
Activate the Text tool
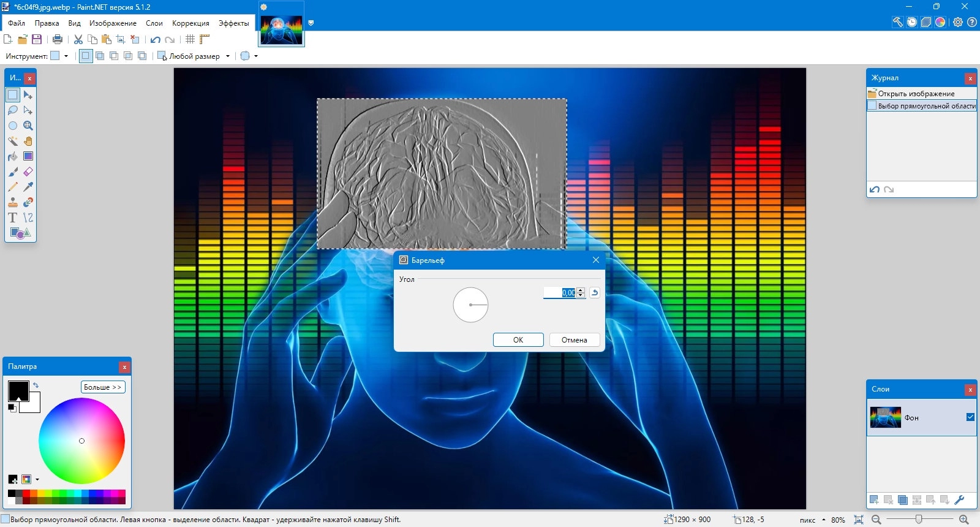pyautogui.click(x=13, y=218)
